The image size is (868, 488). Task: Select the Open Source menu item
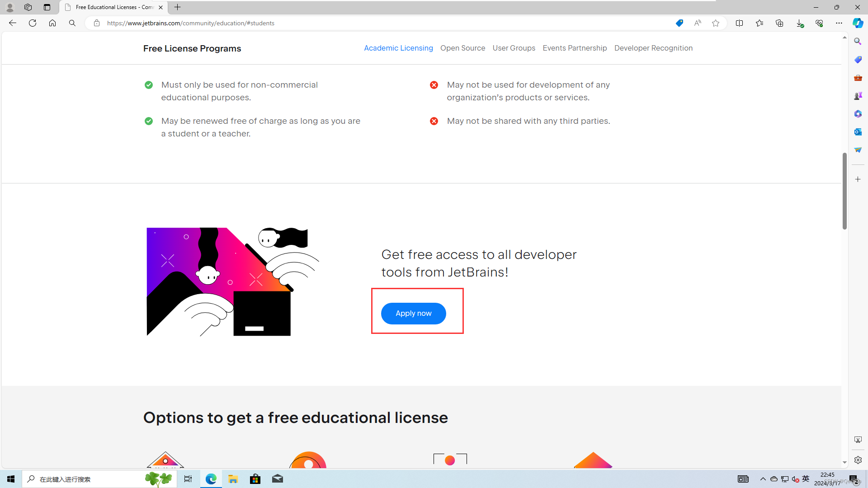[462, 47]
